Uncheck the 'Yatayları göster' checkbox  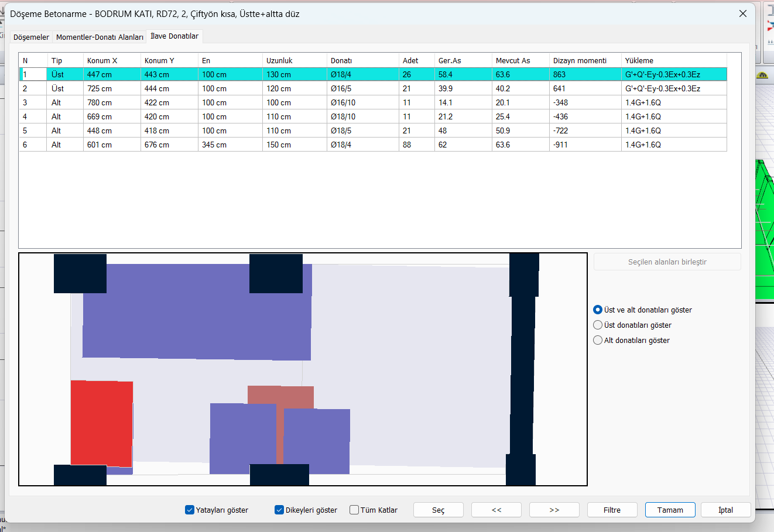(190, 510)
